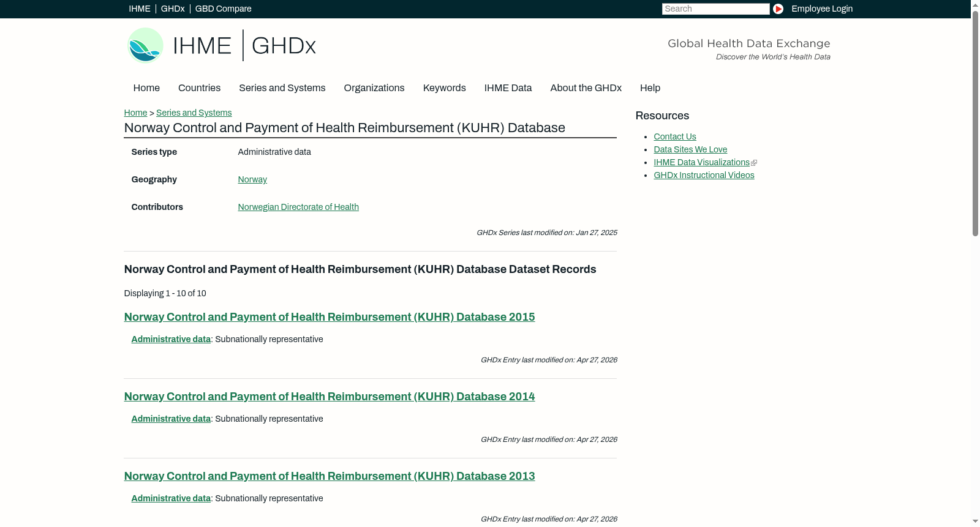Open the About the GHDx menu
This screenshot has height=527, width=980.
click(x=586, y=88)
